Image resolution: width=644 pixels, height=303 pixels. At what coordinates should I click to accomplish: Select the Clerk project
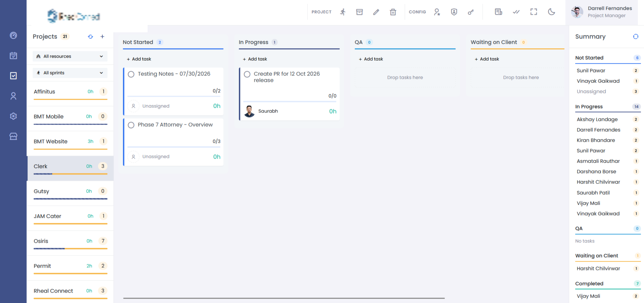pyautogui.click(x=70, y=168)
